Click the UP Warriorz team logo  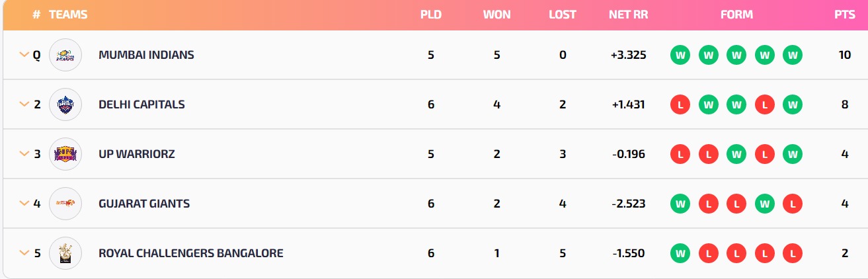[x=65, y=154]
